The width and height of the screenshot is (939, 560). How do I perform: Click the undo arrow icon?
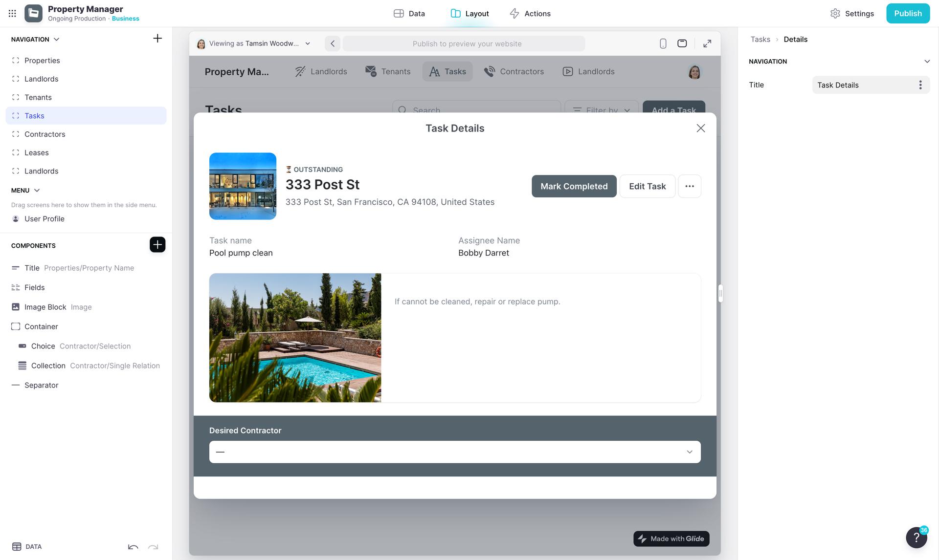click(133, 547)
